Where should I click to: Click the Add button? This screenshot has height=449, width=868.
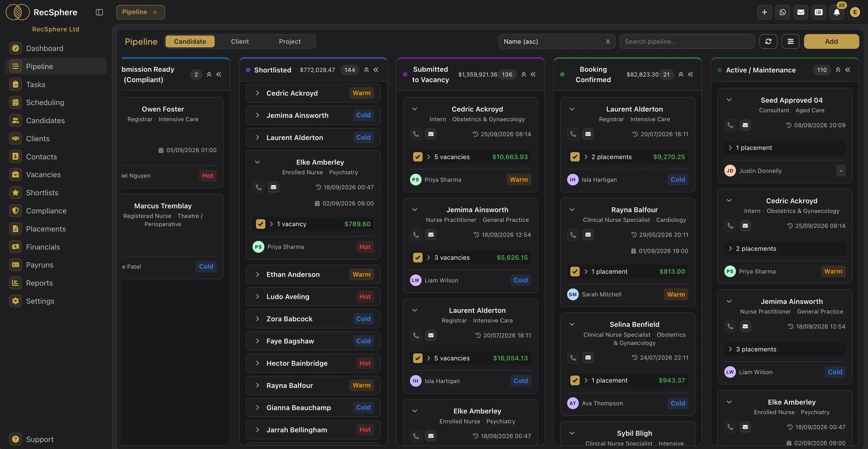click(x=831, y=41)
